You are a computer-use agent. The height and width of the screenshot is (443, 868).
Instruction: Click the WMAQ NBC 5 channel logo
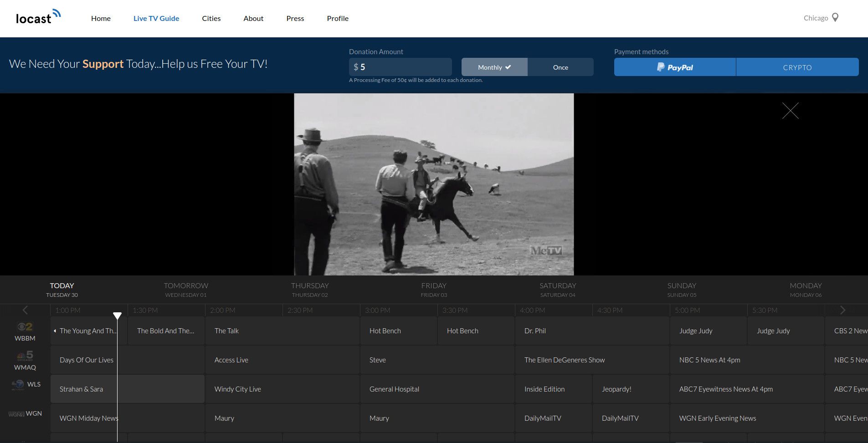point(25,356)
